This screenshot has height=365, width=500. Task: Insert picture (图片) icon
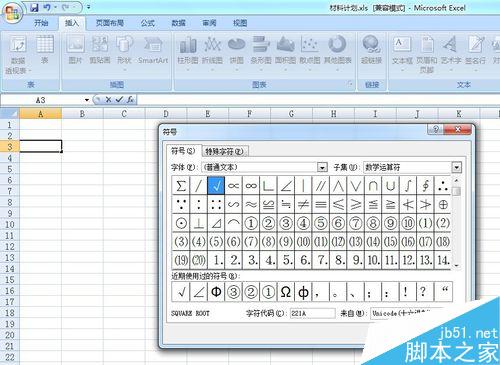(x=75, y=49)
